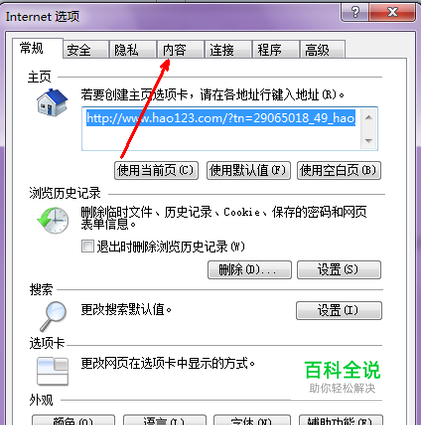421x425 pixels.
Task: Open the 安全 tab
Action: click(86, 50)
